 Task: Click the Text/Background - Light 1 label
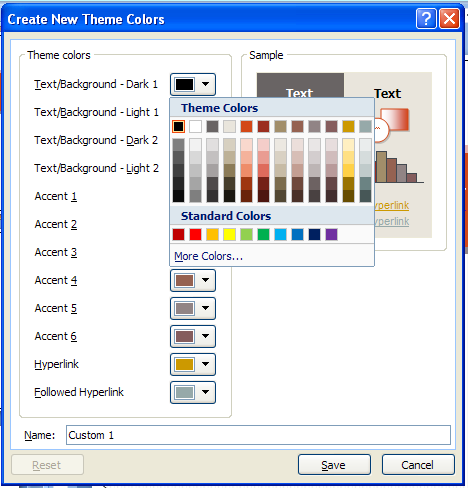96,112
